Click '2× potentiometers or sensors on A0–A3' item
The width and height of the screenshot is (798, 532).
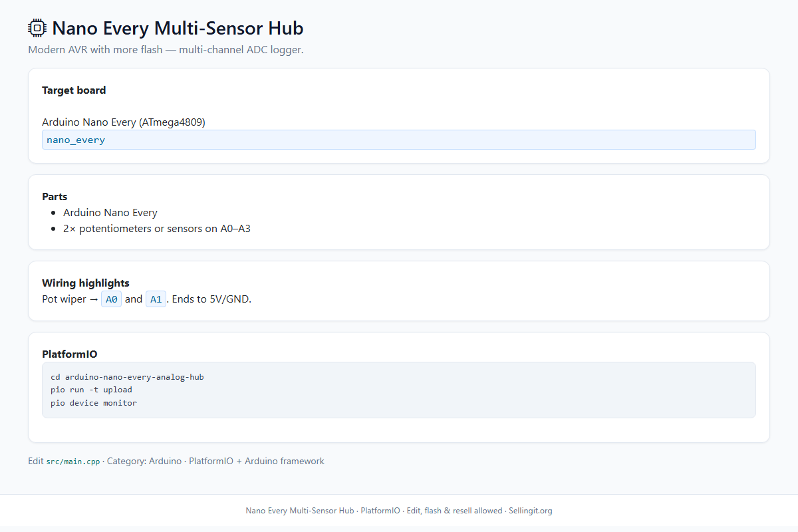157,229
